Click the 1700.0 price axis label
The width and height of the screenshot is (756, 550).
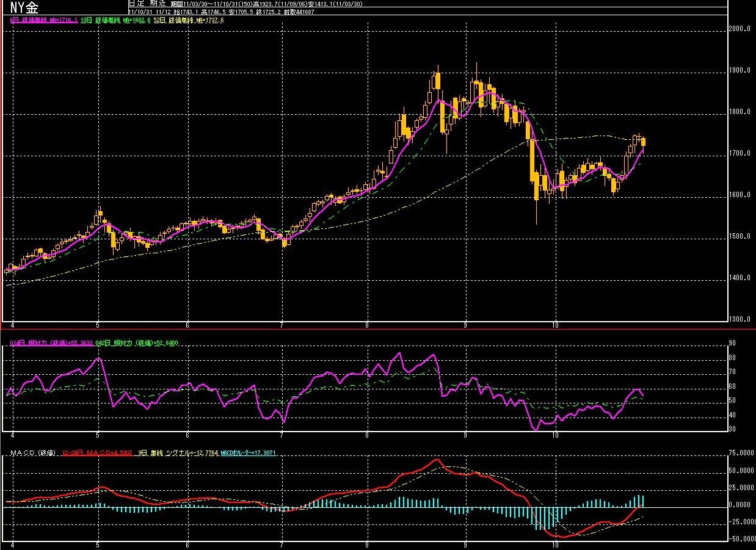741,153
